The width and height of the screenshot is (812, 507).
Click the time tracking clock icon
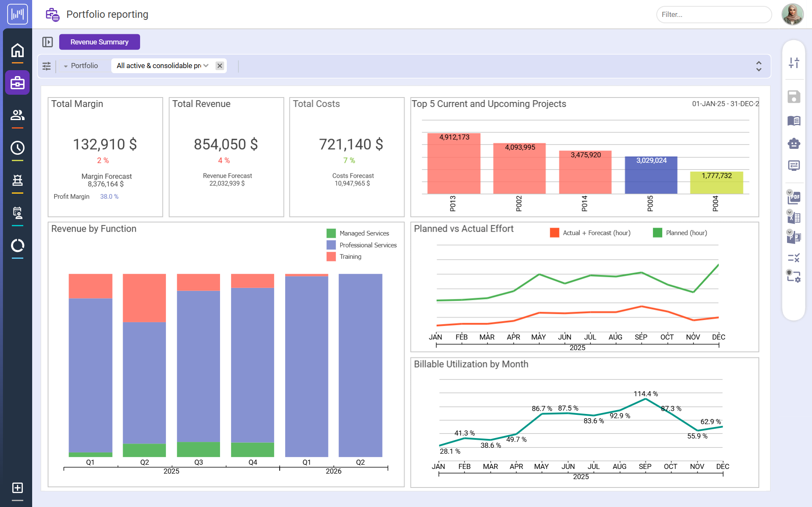[17, 148]
